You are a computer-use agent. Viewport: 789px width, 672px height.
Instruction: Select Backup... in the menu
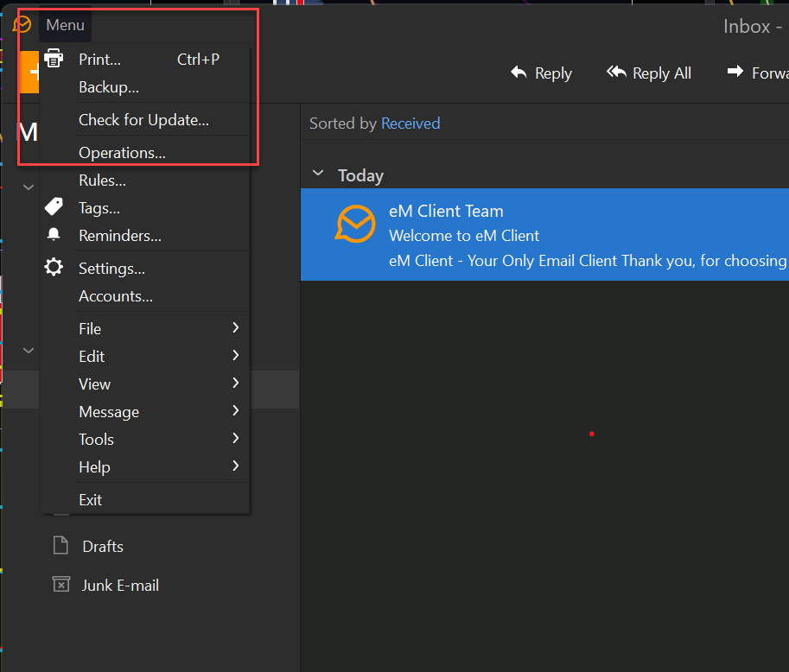(144, 87)
